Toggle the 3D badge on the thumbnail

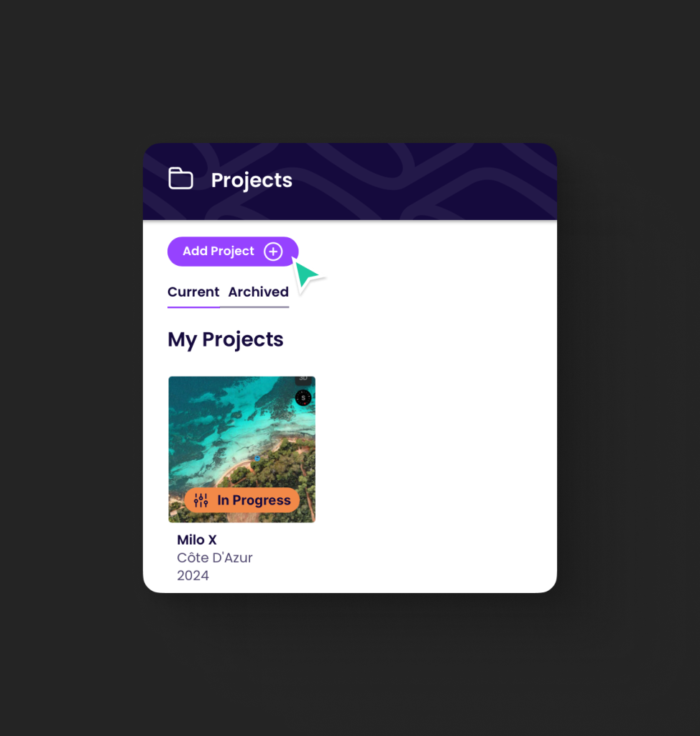pos(303,379)
